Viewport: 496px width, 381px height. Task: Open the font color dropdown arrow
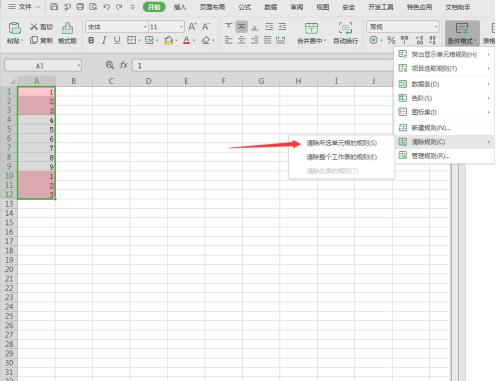pos(194,41)
